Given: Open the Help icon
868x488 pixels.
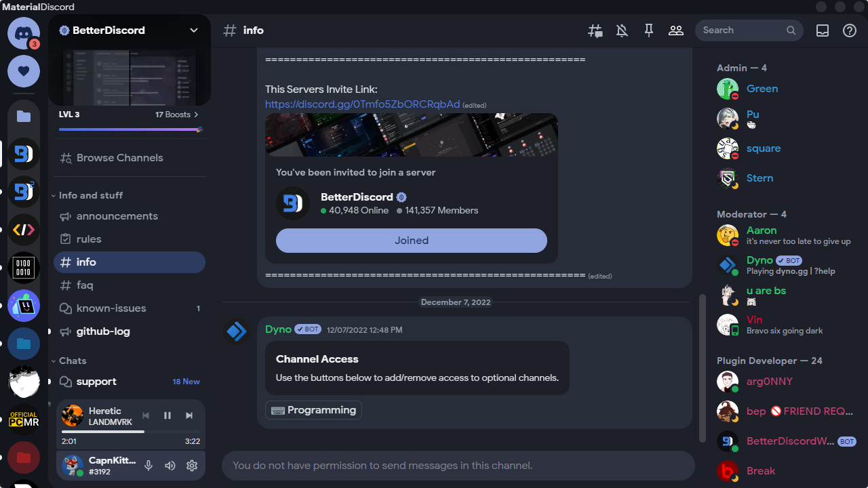Looking at the screenshot, I should pyautogui.click(x=849, y=30).
